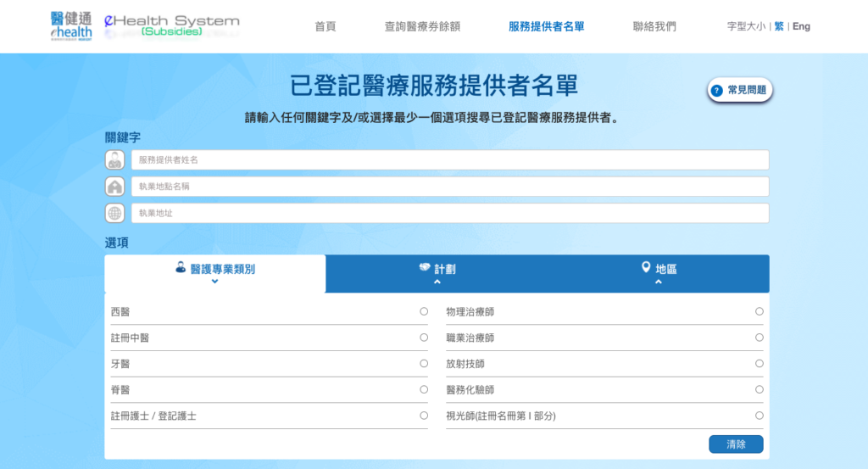This screenshot has height=469, width=868.
Task: Click the handshake icon on 計劃 tab
Action: (x=425, y=267)
